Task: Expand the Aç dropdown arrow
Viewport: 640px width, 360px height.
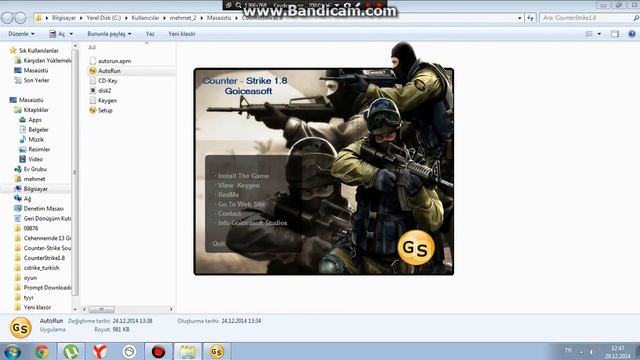Action: tap(71, 34)
